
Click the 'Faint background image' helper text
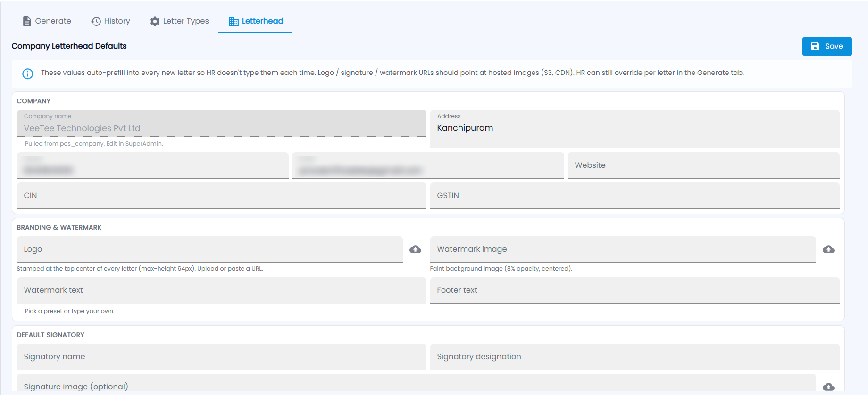click(x=501, y=269)
